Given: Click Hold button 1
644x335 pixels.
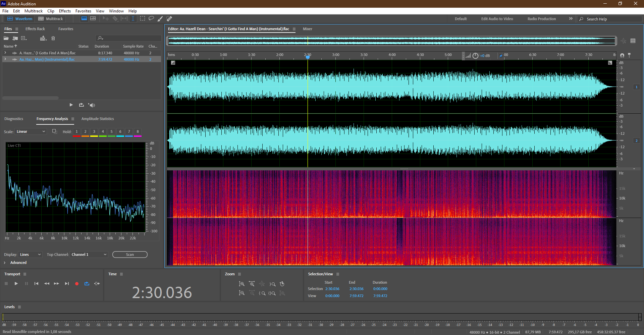Looking at the screenshot, I should tap(76, 131).
